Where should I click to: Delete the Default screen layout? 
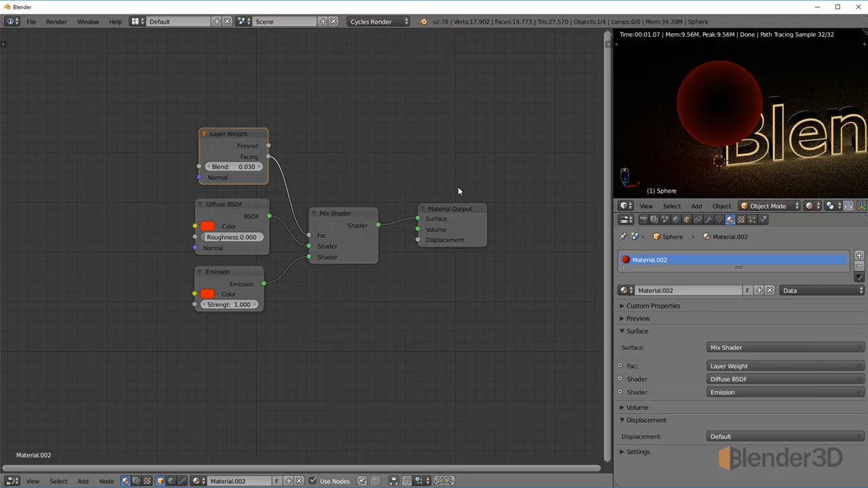coord(227,22)
